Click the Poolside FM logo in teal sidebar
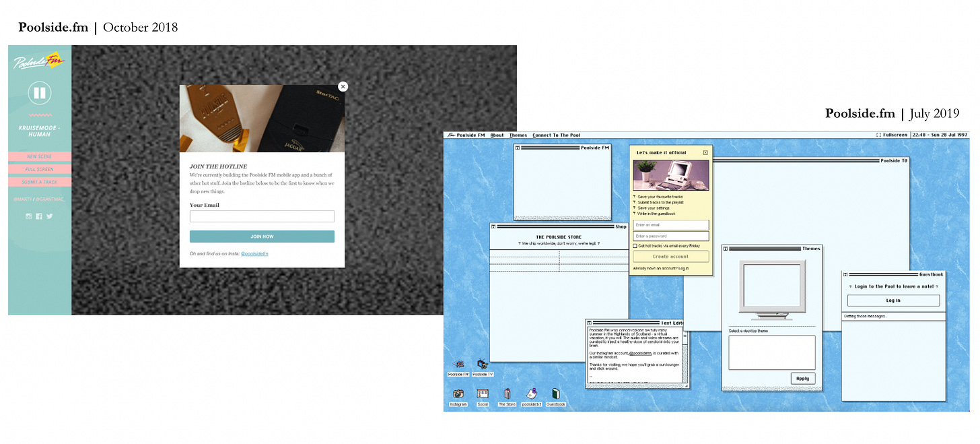Image resolution: width=980 pixels, height=444 pixels. tap(39, 62)
